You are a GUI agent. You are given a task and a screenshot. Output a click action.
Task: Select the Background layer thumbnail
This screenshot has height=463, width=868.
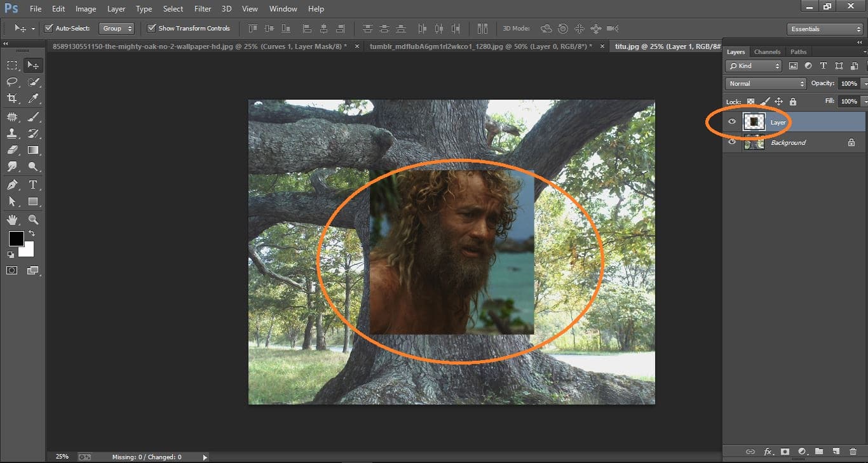[x=754, y=142]
